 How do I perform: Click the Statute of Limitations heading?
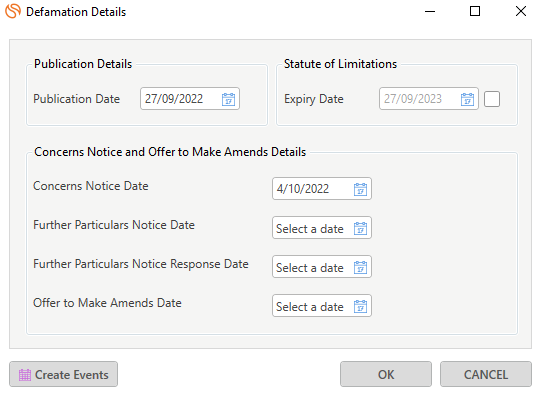(340, 64)
